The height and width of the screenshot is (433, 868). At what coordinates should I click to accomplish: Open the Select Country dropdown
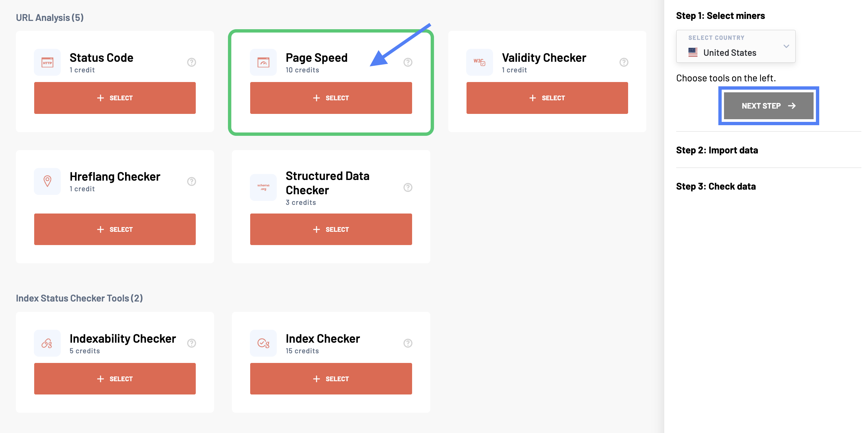click(x=736, y=46)
